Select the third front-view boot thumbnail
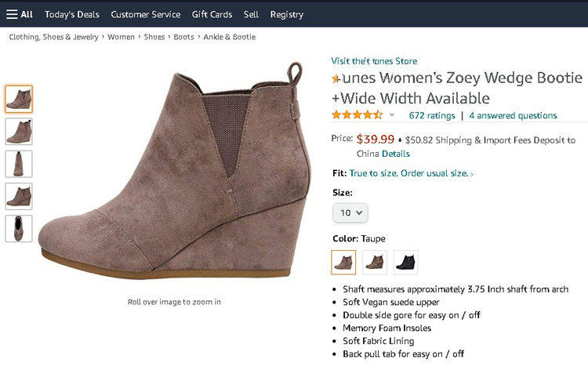The image size is (588, 392). pyautogui.click(x=19, y=163)
